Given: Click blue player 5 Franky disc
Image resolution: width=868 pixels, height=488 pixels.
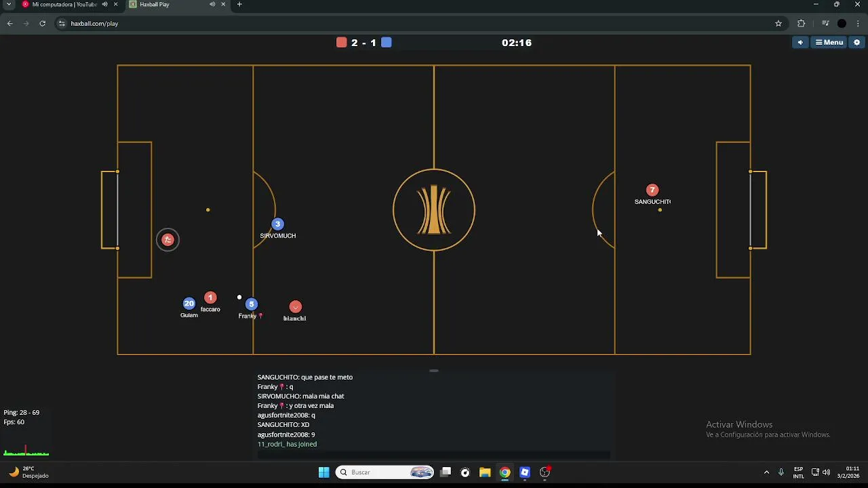Looking at the screenshot, I should coord(252,304).
